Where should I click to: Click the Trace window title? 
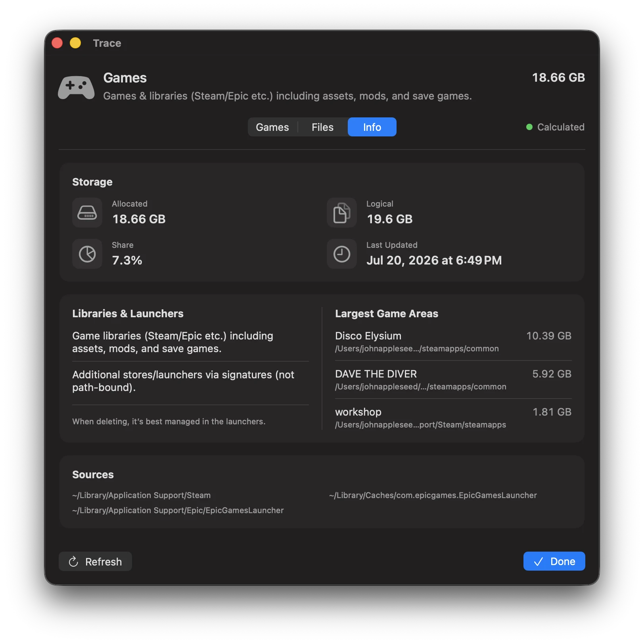pos(107,43)
